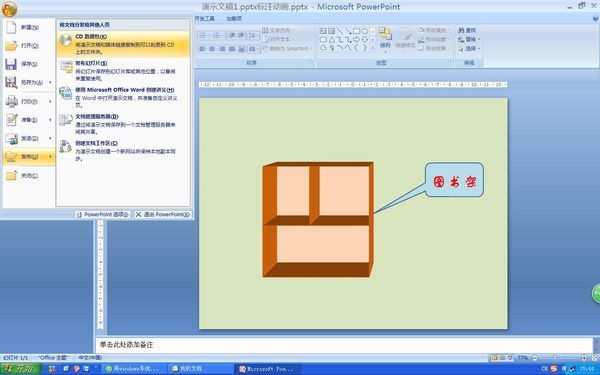Image resolution: width=600 pixels, height=375 pixels.
Task: Open the 对齐文本 dropdown
Action: pyautogui.click(x=278, y=39)
